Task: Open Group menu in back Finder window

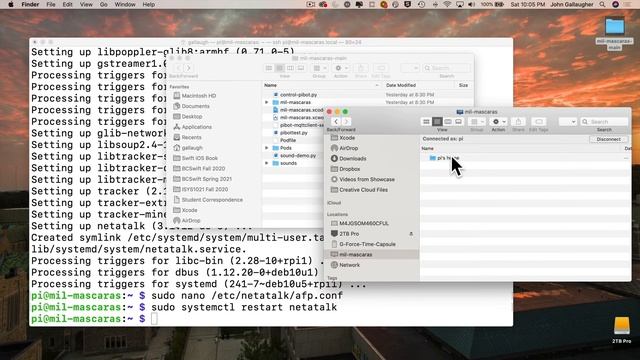Action: [x=319, y=68]
